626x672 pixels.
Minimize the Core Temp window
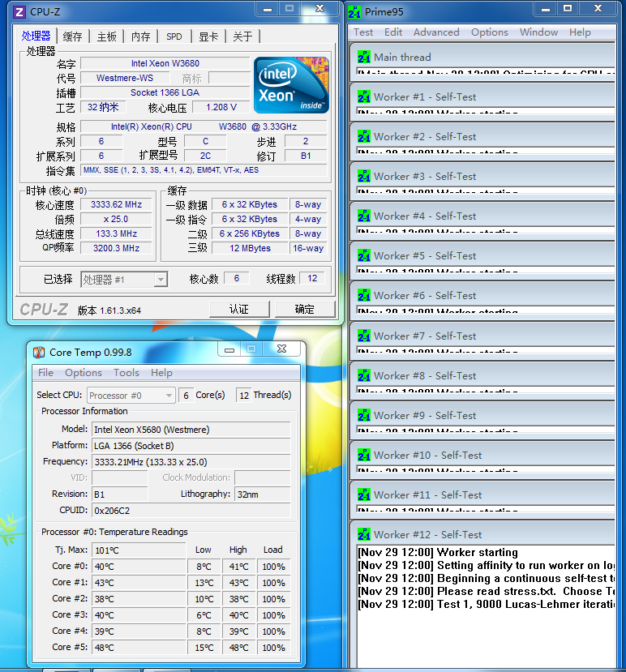point(229,349)
